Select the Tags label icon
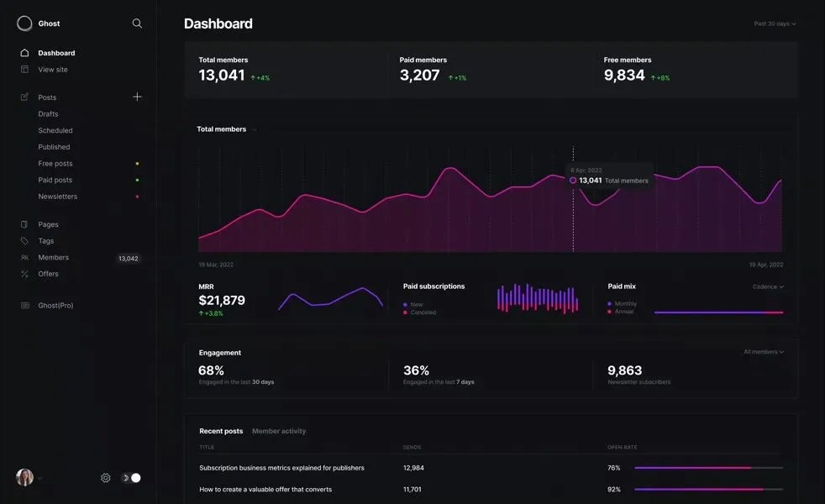Screen dimensions: 825x504 coord(26,240)
